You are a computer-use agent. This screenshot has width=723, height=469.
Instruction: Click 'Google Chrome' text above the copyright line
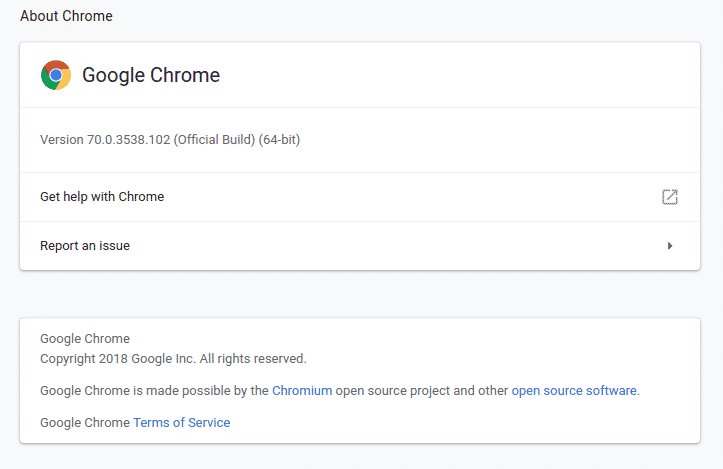coord(85,339)
